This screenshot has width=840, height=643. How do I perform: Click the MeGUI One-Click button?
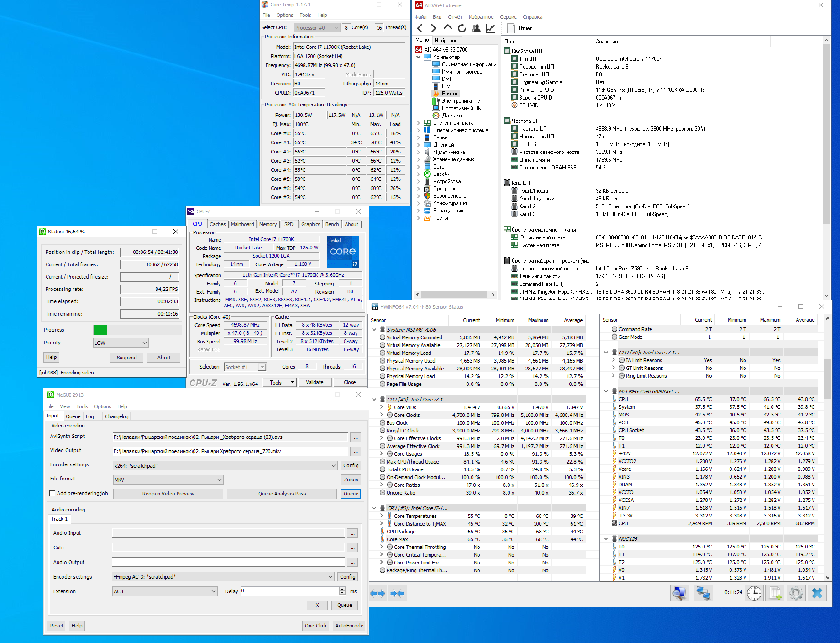(316, 626)
